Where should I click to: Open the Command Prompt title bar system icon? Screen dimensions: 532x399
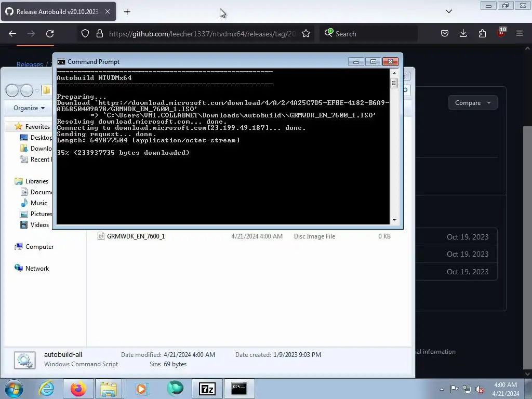pos(61,62)
